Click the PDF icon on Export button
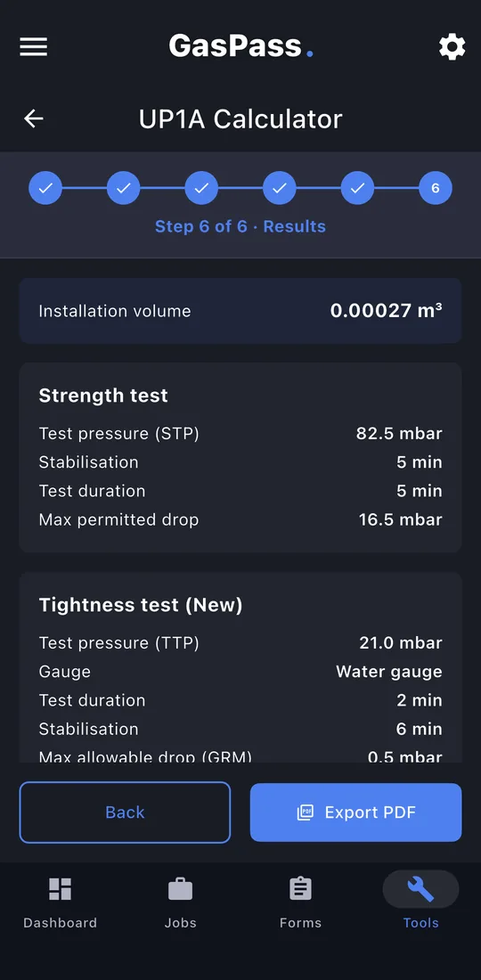Screen dimensions: 481x980 (x=306, y=813)
